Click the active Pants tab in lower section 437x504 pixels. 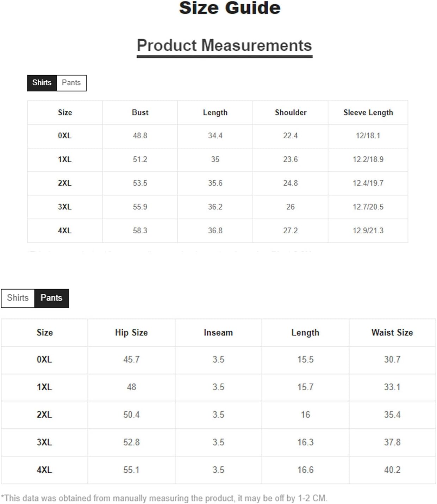(51, 298)
